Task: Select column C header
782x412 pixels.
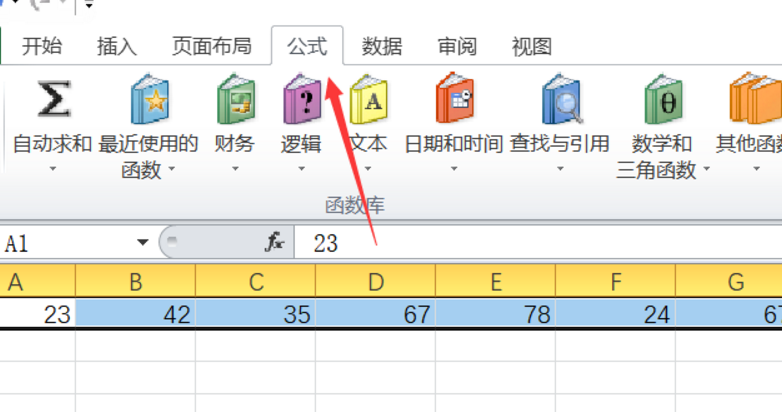Action: 256,281
